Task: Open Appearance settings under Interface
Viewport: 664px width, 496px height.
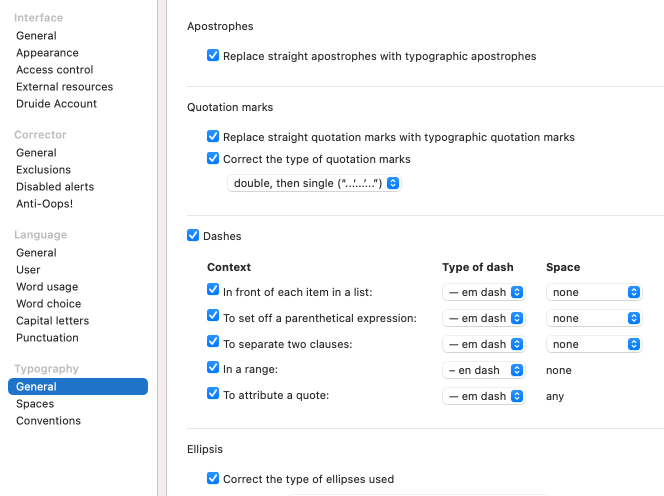Action: click(47, 53)
